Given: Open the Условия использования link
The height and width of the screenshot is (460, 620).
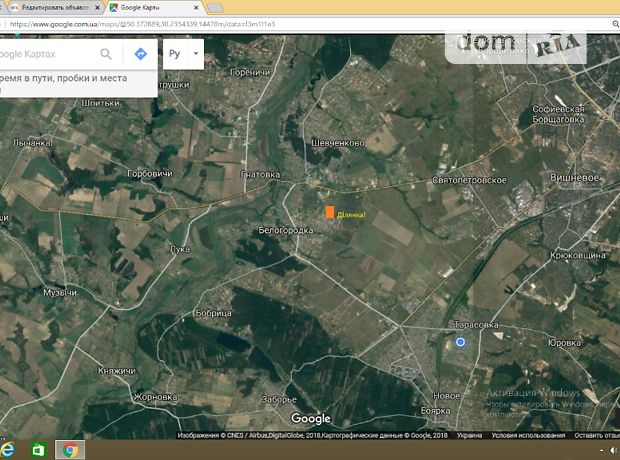Looking at the screenshot, I should click(x=528, y=435).
